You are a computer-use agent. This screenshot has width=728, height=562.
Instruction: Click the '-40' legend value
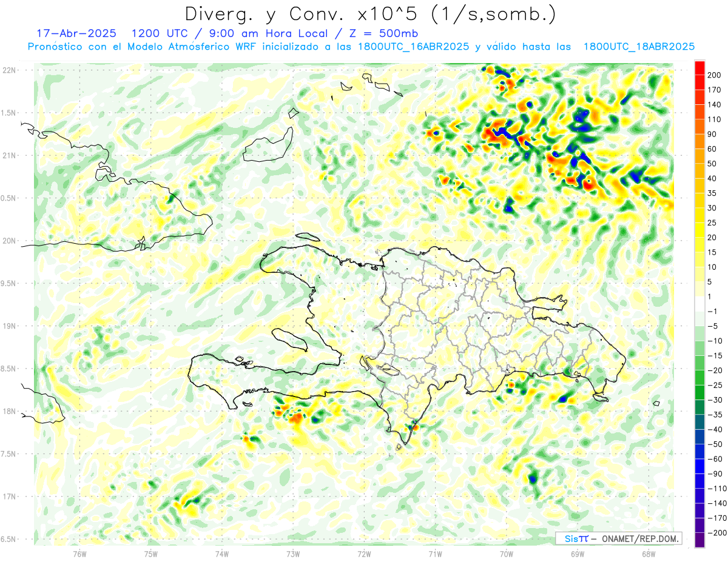[714, 429]
